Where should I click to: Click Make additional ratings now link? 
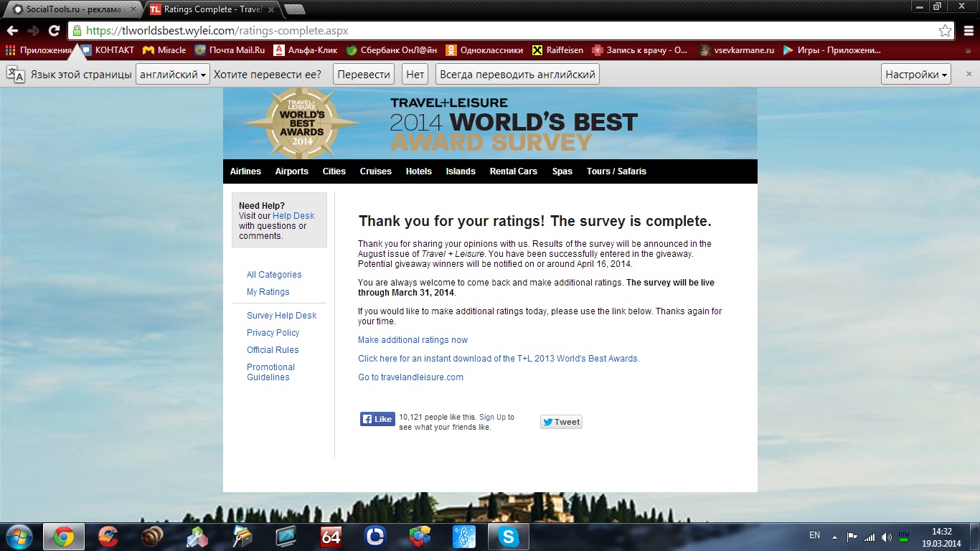[x=413, y=340]
